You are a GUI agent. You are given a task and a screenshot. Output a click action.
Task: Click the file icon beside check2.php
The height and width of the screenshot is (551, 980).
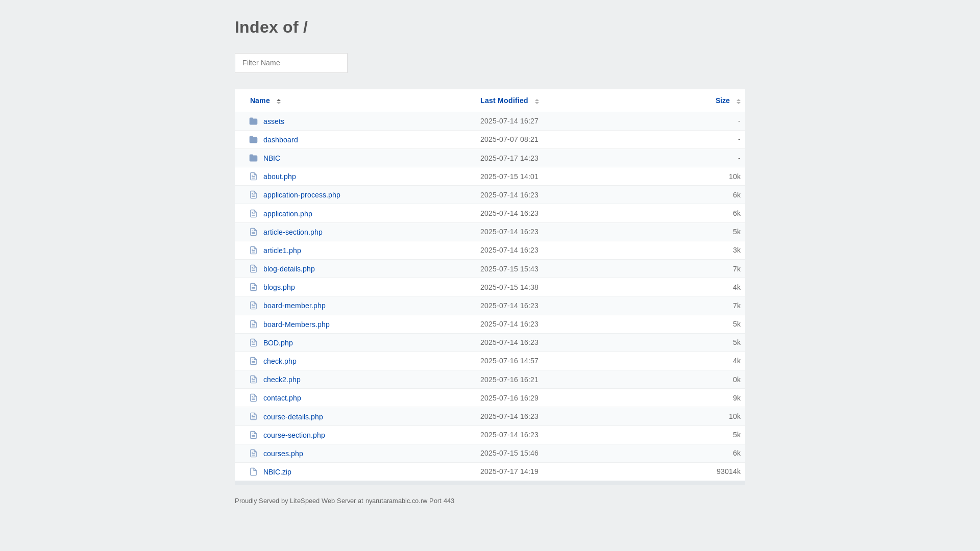pos(253,380)
